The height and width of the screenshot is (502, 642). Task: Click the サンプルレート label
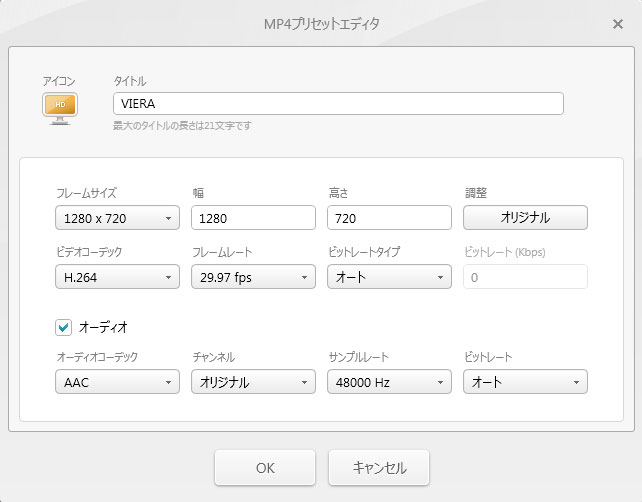(358, 357)
